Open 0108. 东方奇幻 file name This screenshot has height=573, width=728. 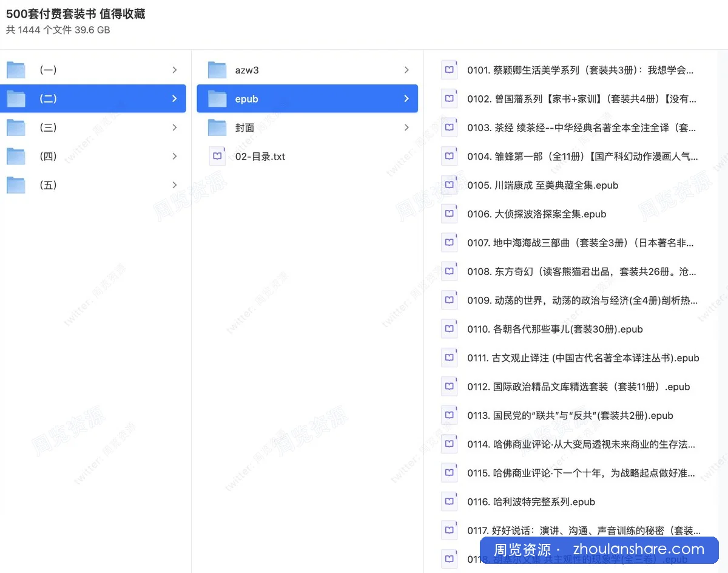click(582, 271)
